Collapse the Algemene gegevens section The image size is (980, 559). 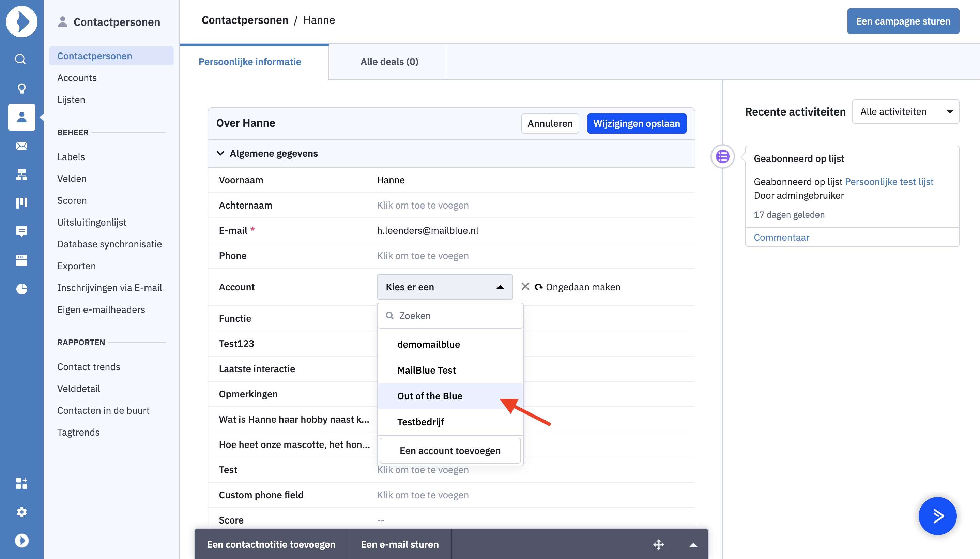coord(220,153)
